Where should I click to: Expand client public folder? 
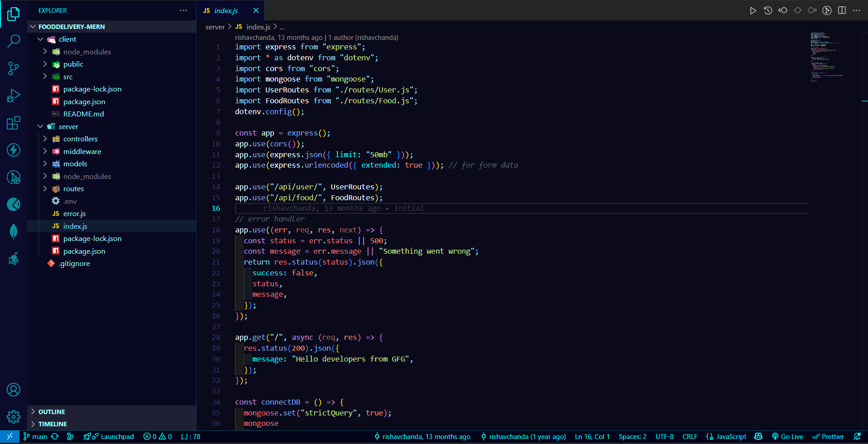112,64
